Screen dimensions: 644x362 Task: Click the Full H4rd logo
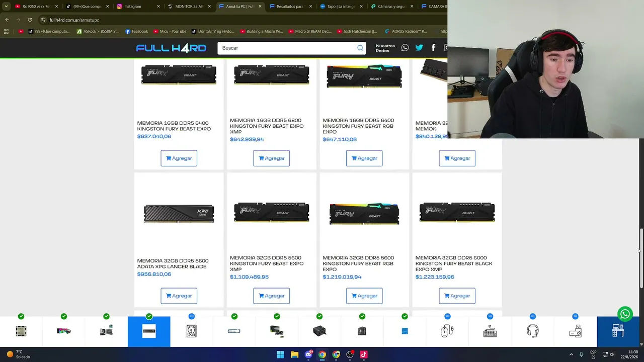(x=171, y=48)
